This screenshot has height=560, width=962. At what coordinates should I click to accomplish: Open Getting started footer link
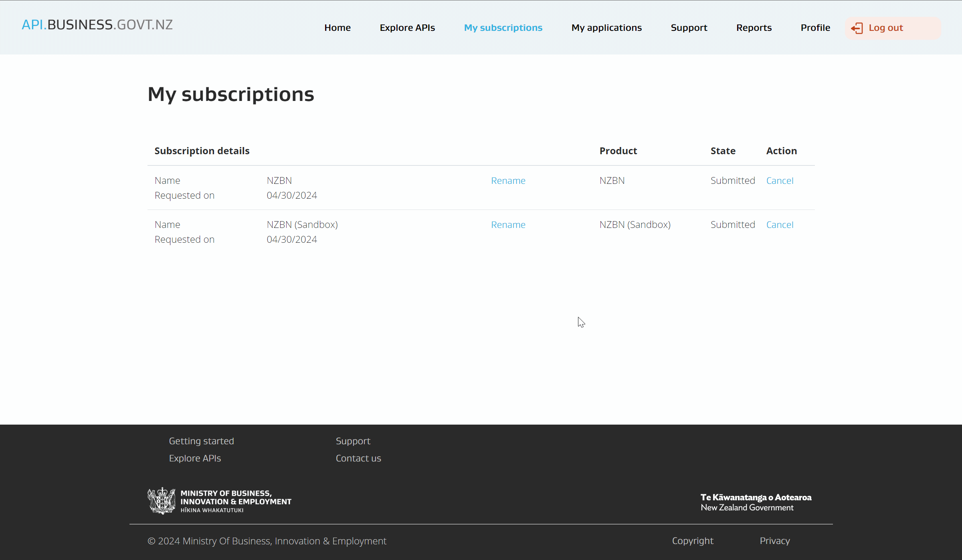pos(201,441)
